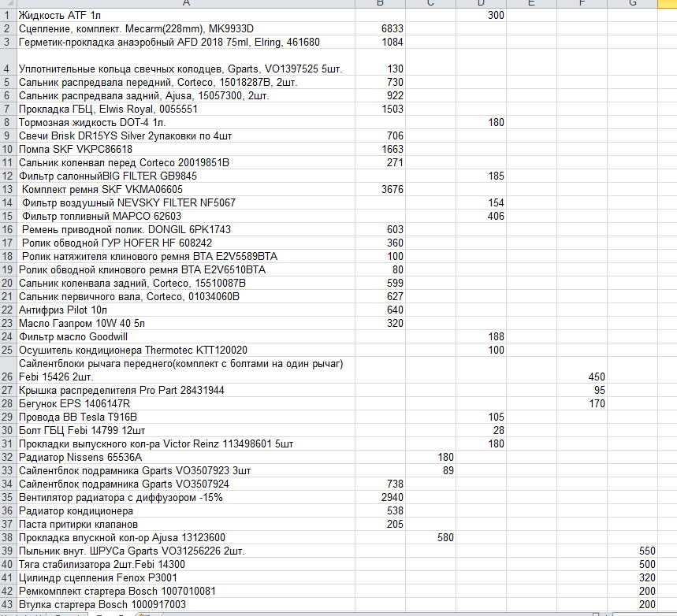Screen dimensions: 677x616
Task: Select row header 26
Action: [x=7, y=370]
